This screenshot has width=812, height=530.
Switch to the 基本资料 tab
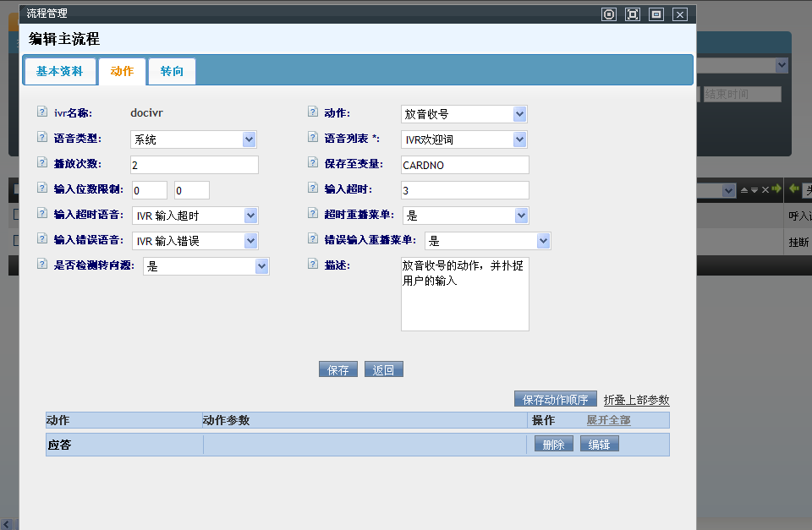pos(59,72)
